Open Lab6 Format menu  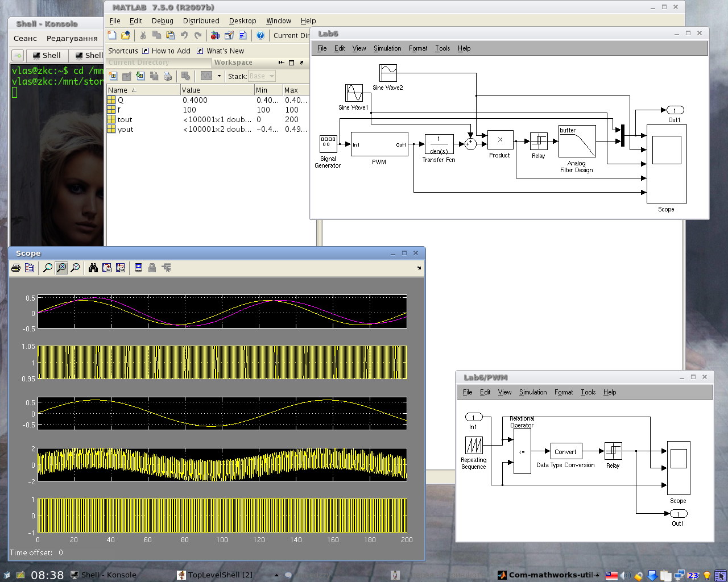[x=418, y=48]
